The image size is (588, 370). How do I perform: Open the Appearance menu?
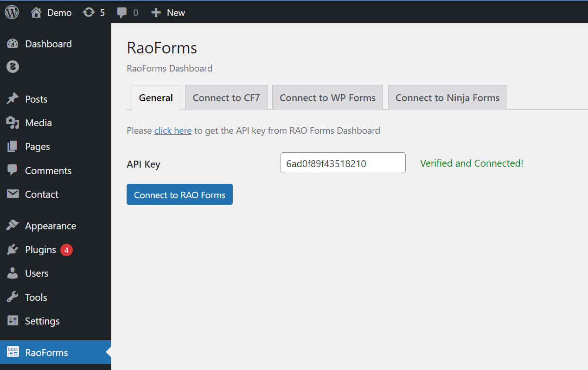point(51,226)
